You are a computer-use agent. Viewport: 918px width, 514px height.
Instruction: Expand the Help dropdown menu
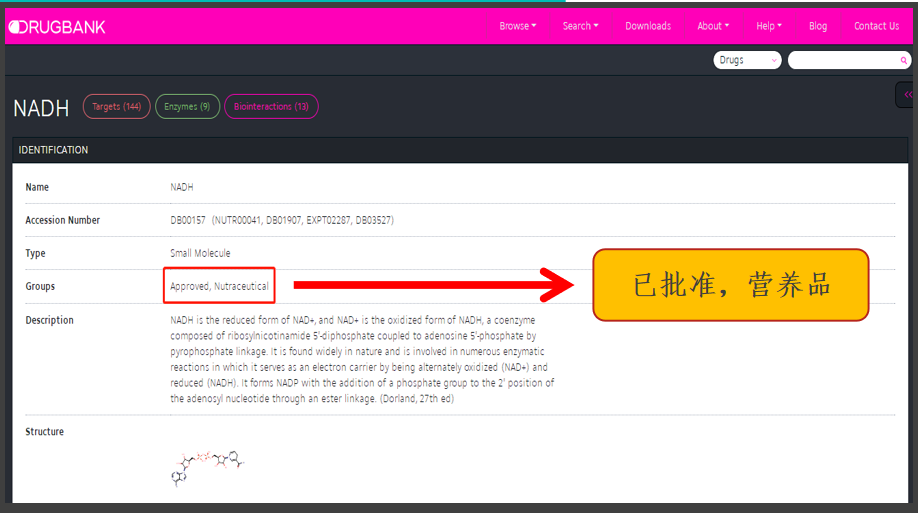[768, 26]
